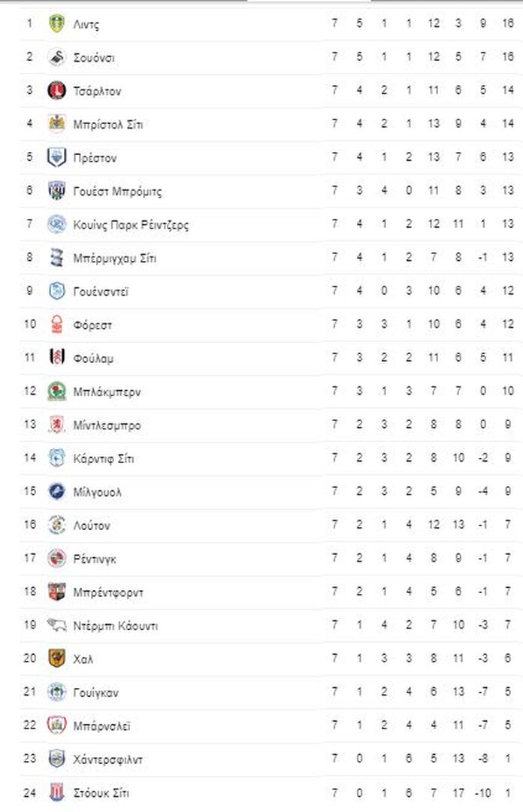Click the Swansea (Σουόνσι) swan crest
This screenshot has width=523, height=812.
[x=56, y=57]
